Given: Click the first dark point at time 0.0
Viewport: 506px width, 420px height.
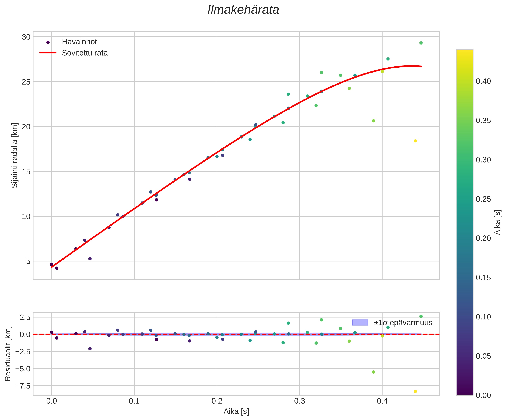Looking at the screenshot, I should pyautogui.click(x=52, y=264).
